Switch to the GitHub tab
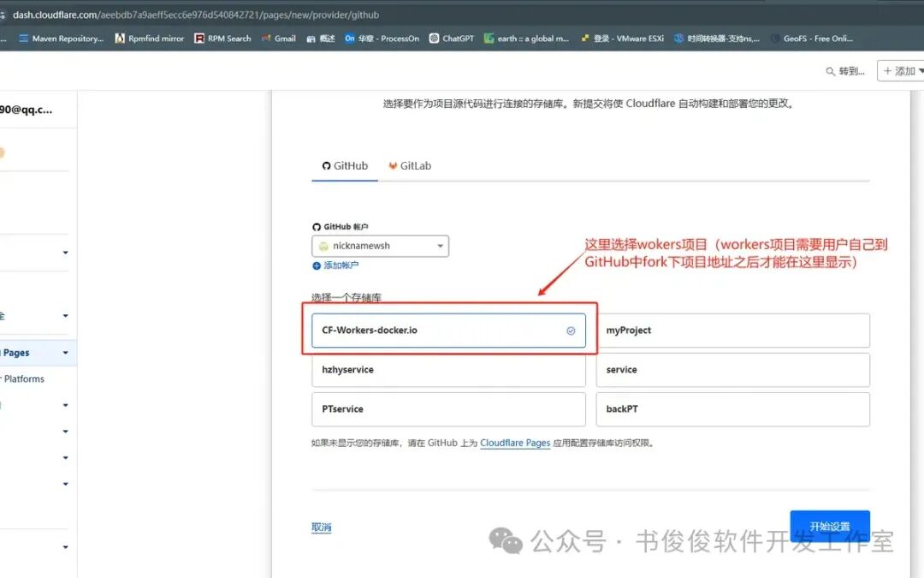924x578 pixels. click(345, 166)
